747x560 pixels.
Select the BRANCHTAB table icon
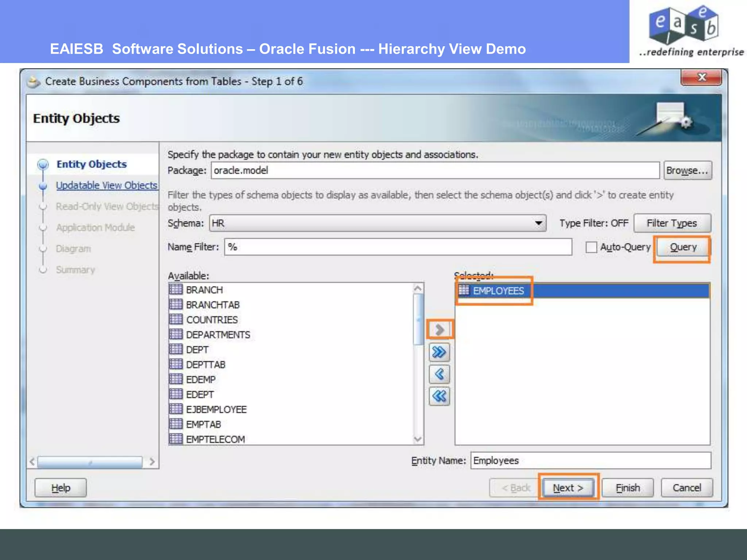pyautogui.click(x=176, y=304)
